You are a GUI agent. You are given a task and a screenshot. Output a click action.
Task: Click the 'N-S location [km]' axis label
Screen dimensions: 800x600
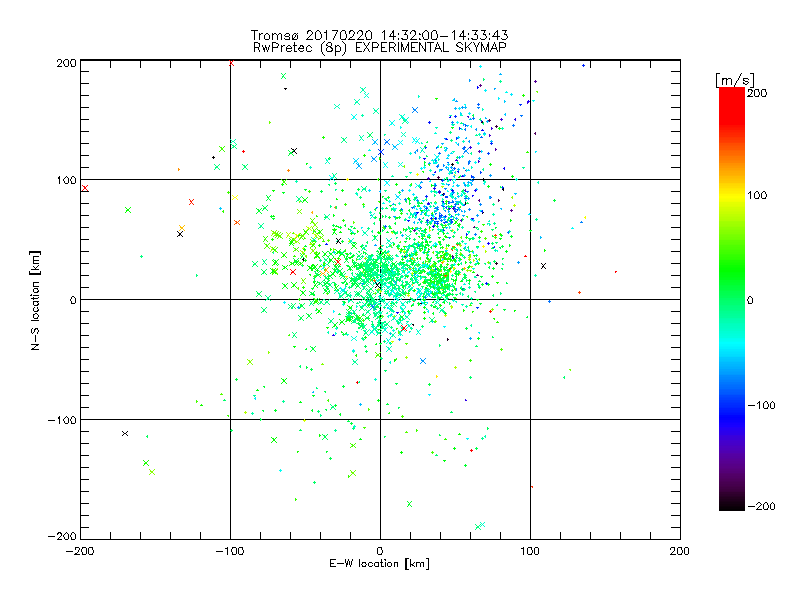[x=35, y=300]
